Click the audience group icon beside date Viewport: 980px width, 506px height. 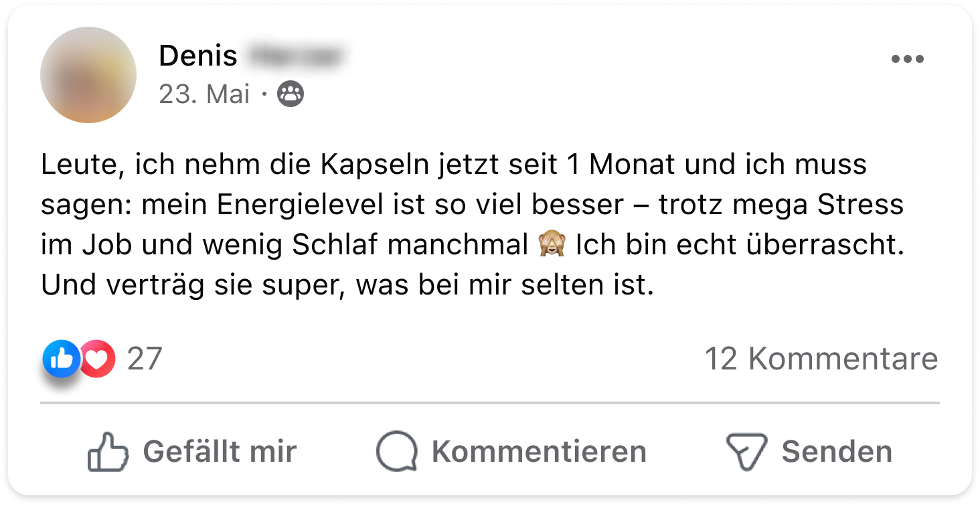(291, 94)
